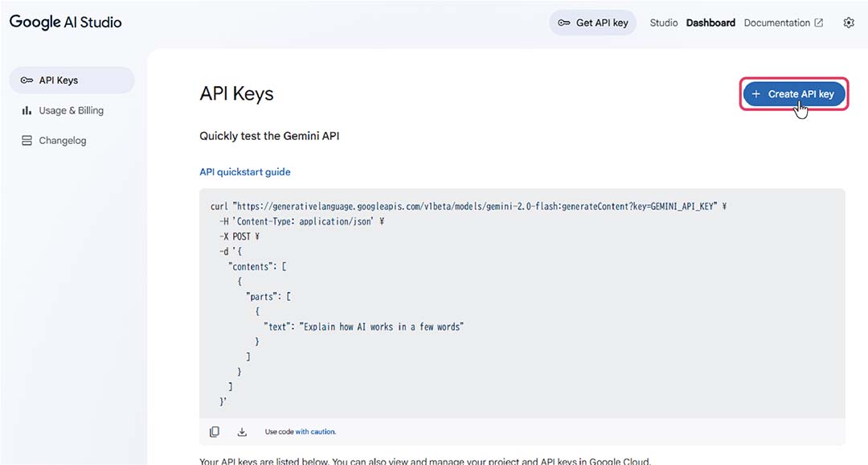Open Changelog from the sidebar
Image resolution: width=868 pixels, height=465 pixels.
click(63, 141)
